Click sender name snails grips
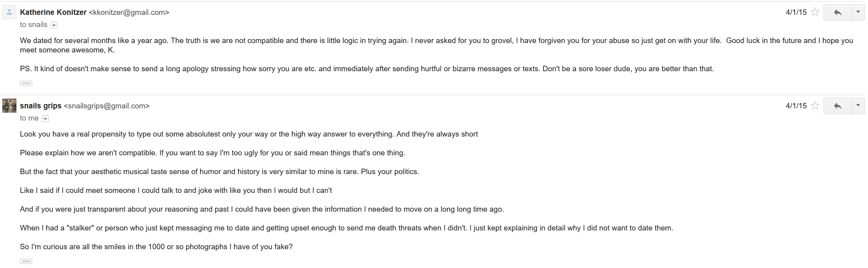Viewport: 868px width, 268px height. pos(41,106)
